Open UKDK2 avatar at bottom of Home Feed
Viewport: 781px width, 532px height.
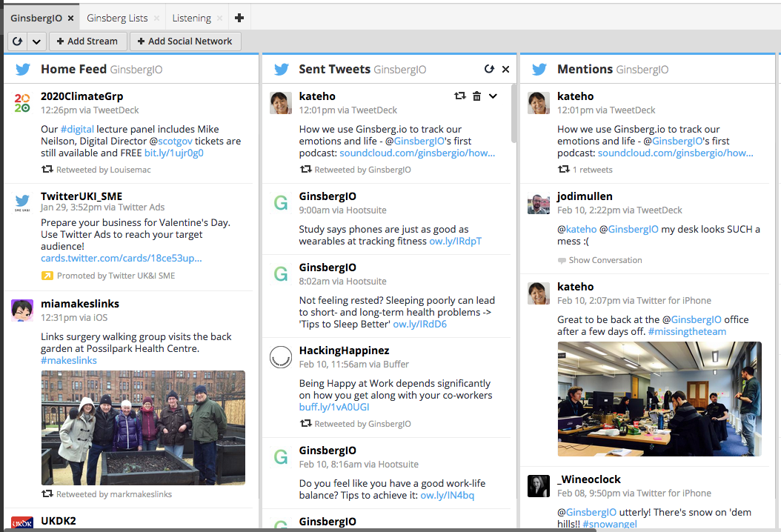[22, 523]
